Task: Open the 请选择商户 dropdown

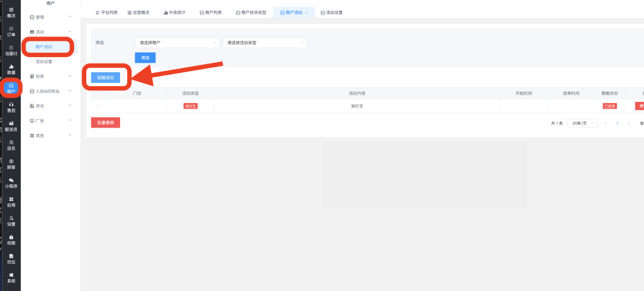Action: [176, 43]
